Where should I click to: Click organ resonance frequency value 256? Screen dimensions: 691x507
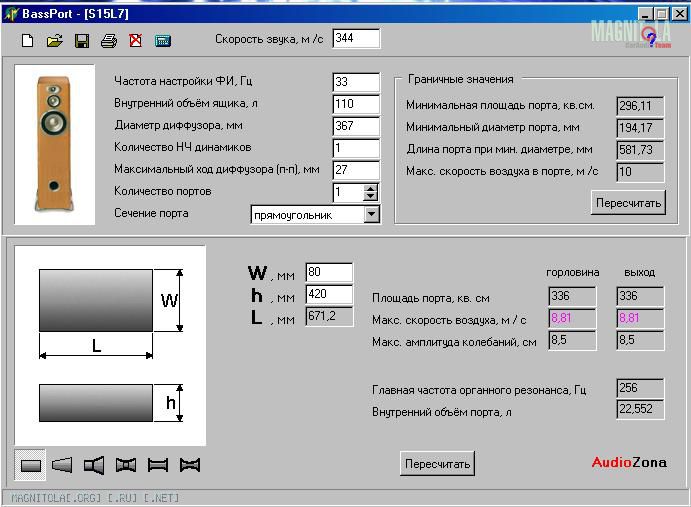(x=640, y=388)
